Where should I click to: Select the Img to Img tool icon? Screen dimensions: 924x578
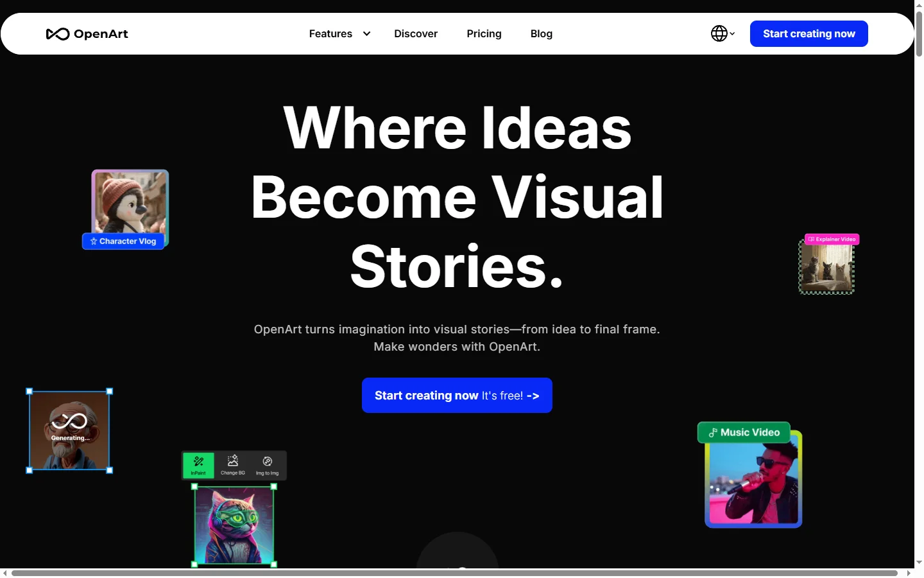(268, 465)
